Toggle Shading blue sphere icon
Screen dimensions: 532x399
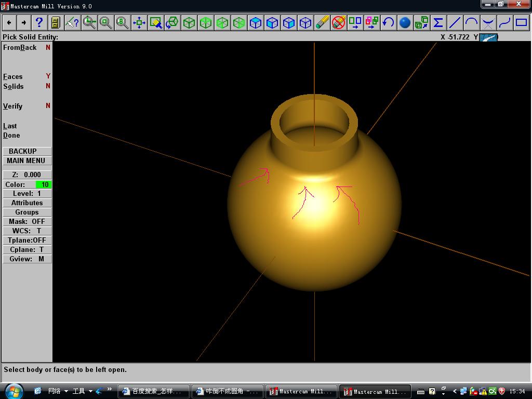pyautogui.click(x=405, y=23)
